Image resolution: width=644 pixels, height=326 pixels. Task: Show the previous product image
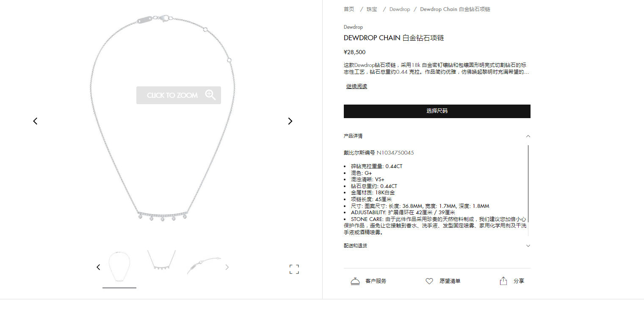click(35, 121)
